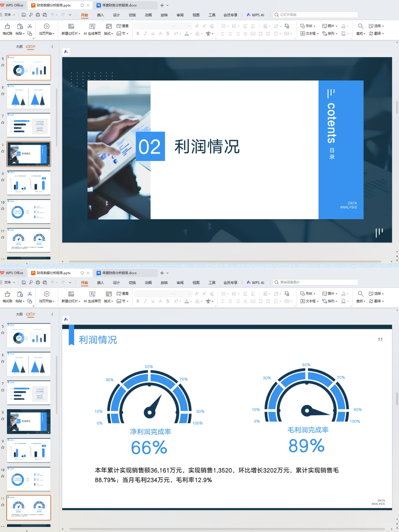Click font color A swatch in top window

click(x=187, y=34)
